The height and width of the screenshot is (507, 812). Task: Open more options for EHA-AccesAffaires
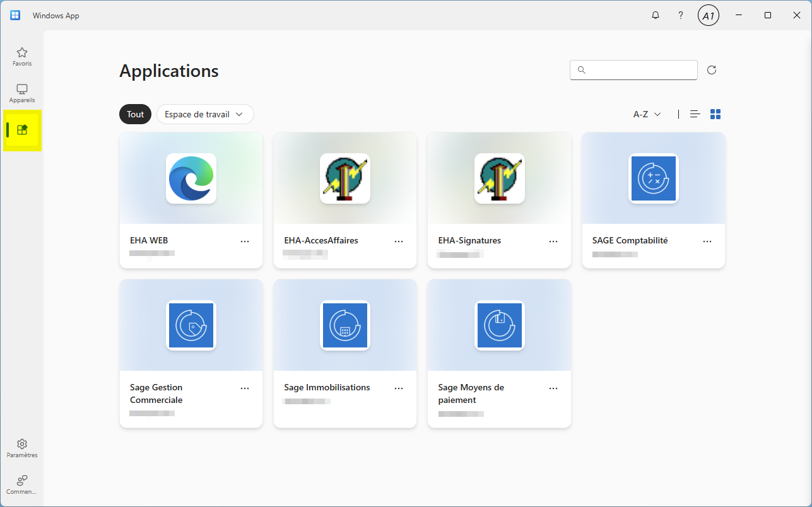point(399,241)
